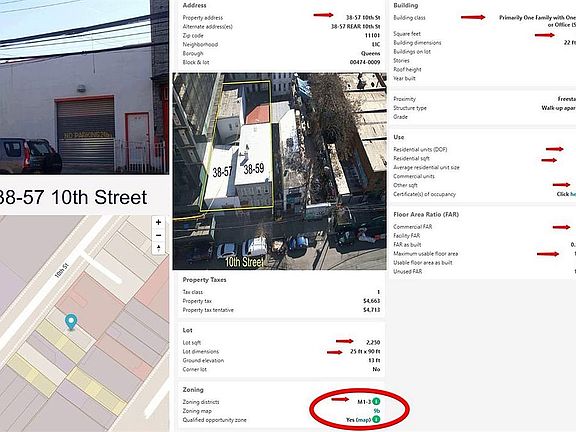Click the Block & lot value 00474-0009
The height and width of the screenshot is (432, 576).
pyautogui.click(x=365, y=62)
